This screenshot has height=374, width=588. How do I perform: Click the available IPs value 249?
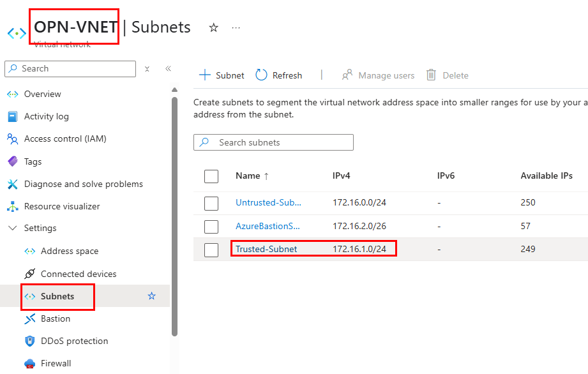point(528,249)
